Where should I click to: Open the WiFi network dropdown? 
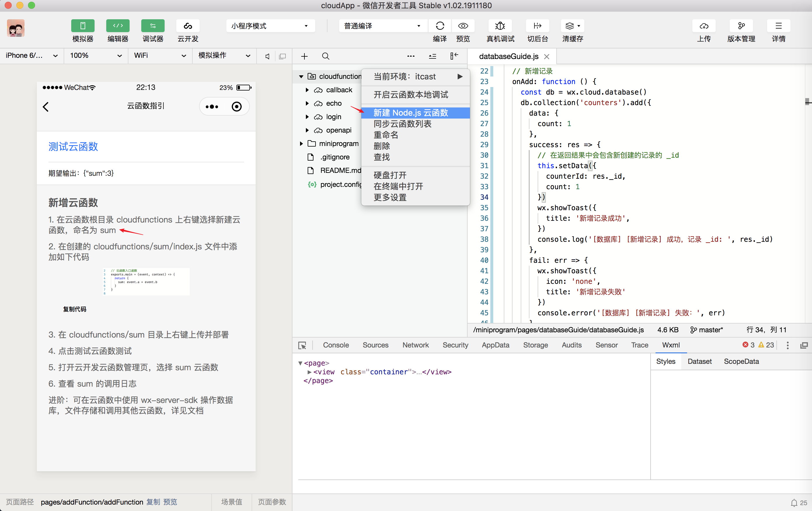(160, 56)
